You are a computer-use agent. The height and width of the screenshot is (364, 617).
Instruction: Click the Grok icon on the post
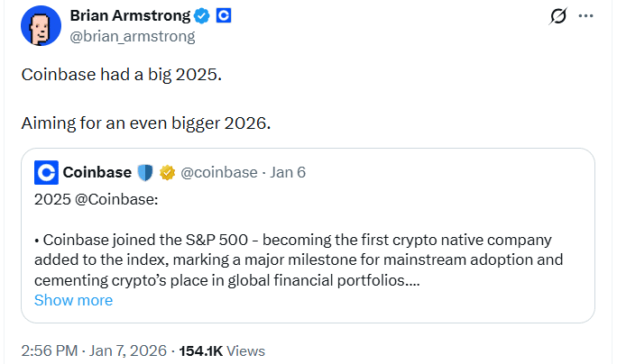557,16
